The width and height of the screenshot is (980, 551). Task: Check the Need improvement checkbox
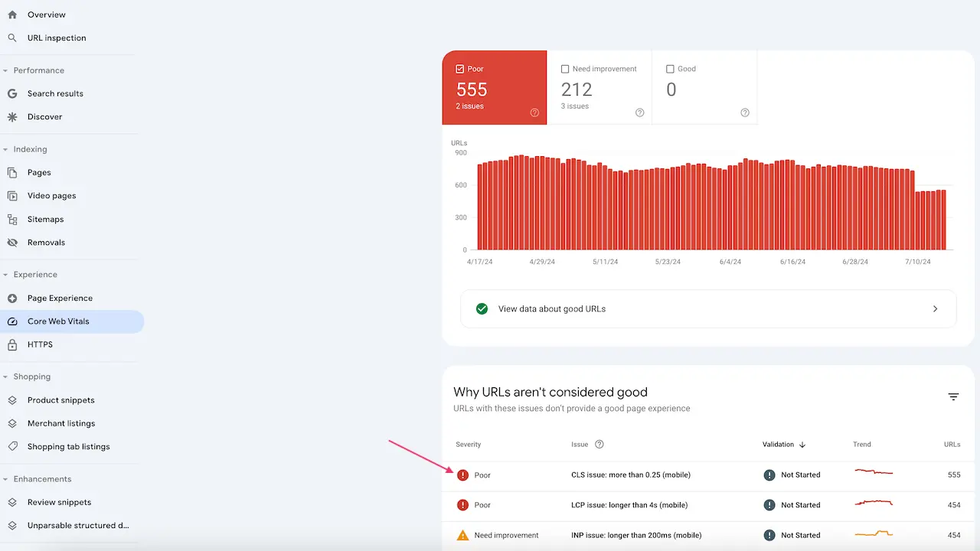[x=565, y=68]
